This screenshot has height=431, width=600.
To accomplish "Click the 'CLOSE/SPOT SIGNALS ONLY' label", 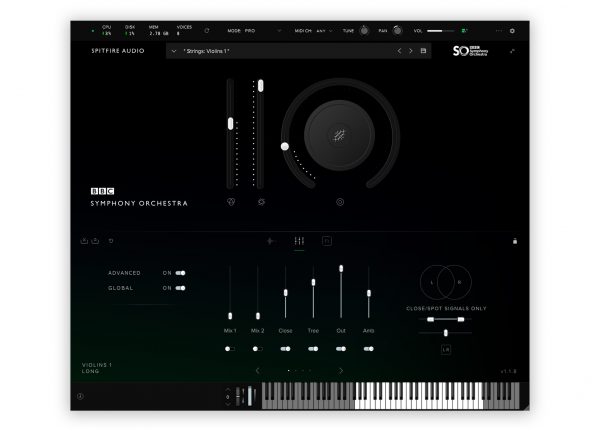I will (446, 308).
